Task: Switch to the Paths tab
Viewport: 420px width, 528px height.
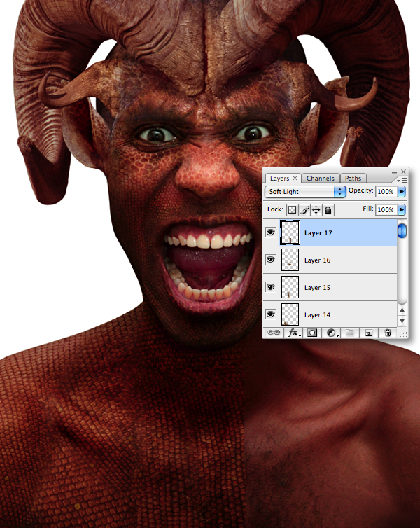Action: [x=353, y=178]
